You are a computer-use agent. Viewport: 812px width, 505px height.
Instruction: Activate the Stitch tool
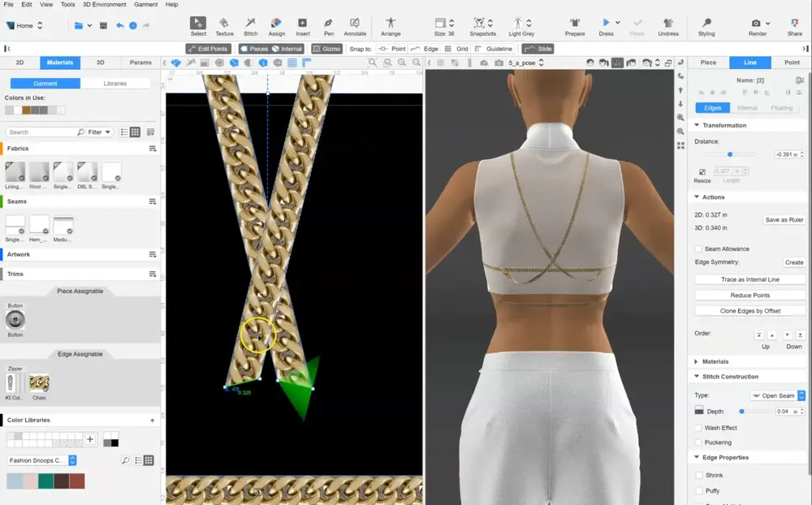click(250, 24)
